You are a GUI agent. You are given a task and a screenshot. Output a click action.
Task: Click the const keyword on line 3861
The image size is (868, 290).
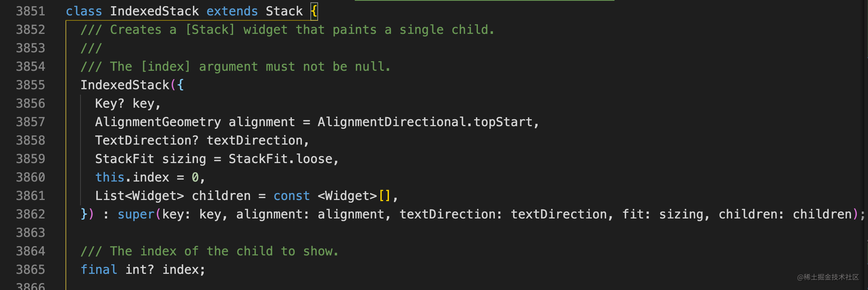(292, 196)
